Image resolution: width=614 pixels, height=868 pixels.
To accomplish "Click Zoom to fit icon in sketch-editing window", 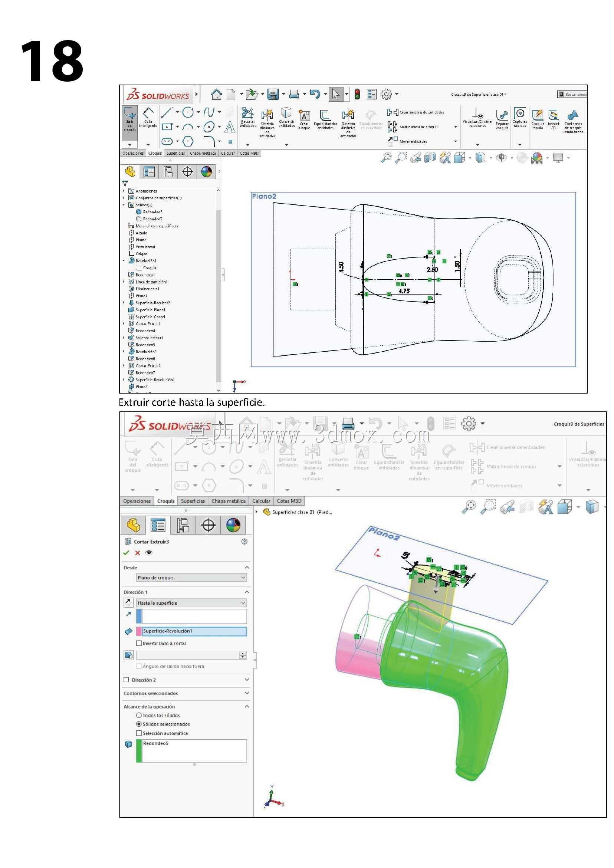I will tap(387, 157).
